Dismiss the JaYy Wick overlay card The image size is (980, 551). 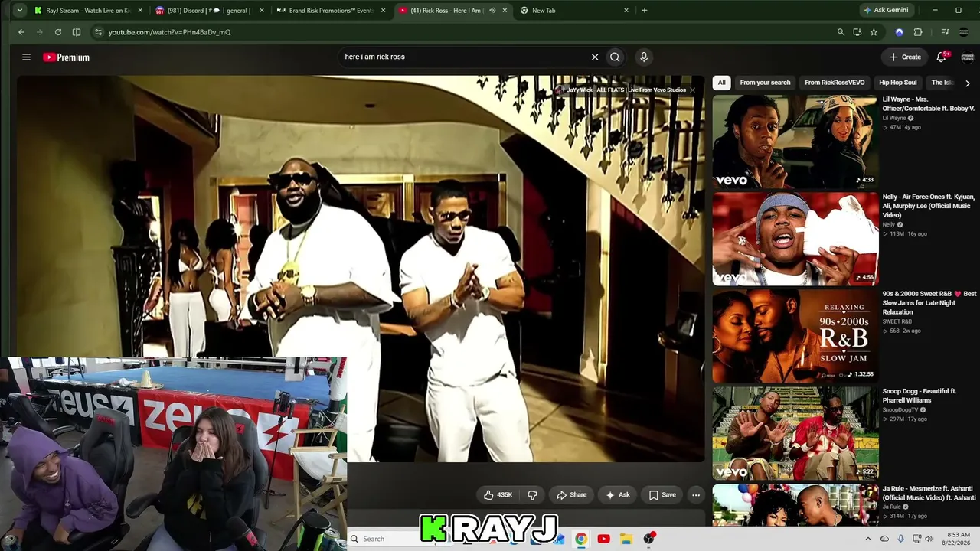click(x=692, y=90)
